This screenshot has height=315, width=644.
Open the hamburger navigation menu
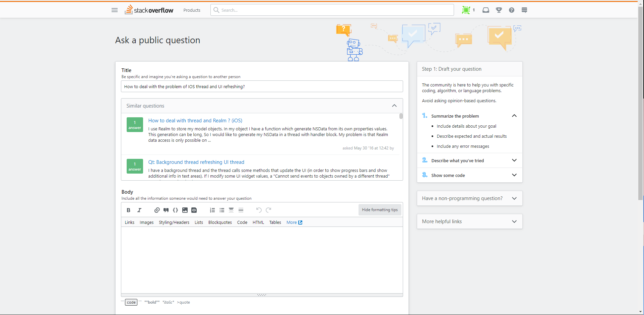point(115,10)
